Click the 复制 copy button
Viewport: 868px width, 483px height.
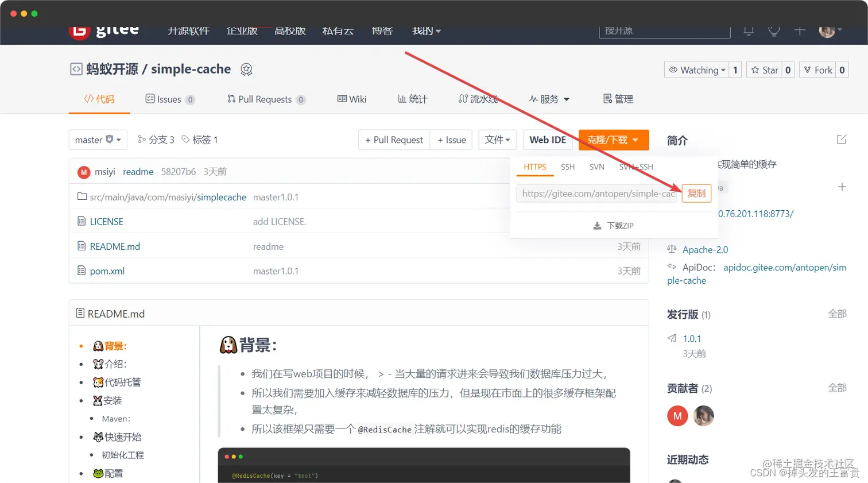click(x=696, y=194)
